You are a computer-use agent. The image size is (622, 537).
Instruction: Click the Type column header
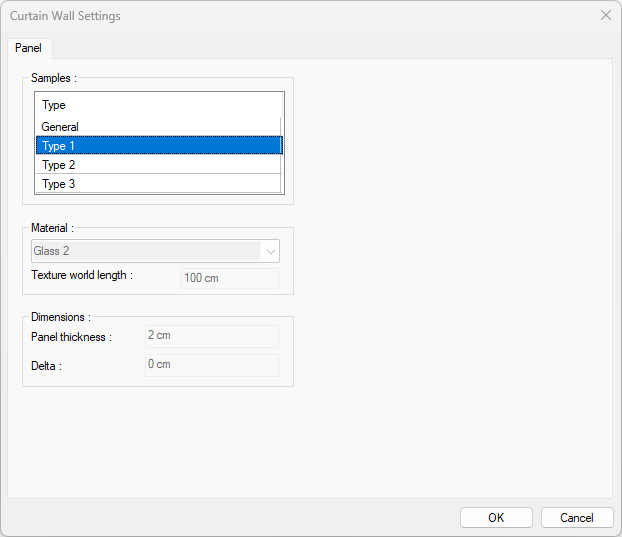[x=159, y=105]
